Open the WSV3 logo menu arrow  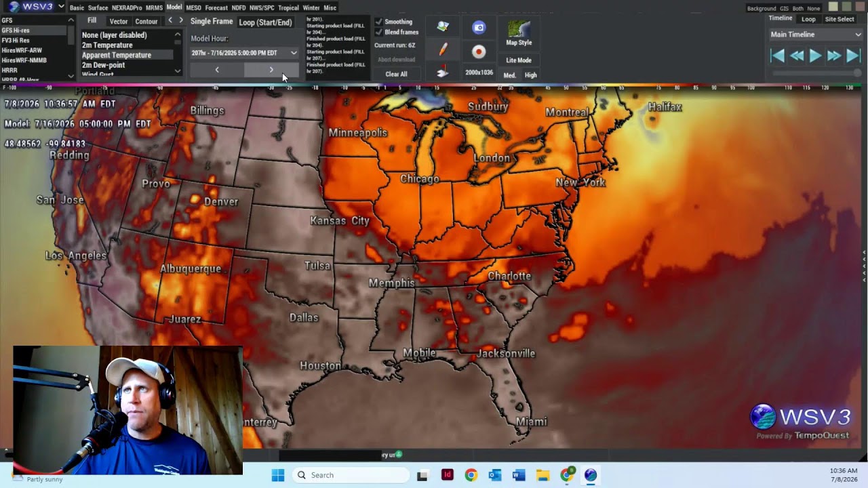(61, 7)
